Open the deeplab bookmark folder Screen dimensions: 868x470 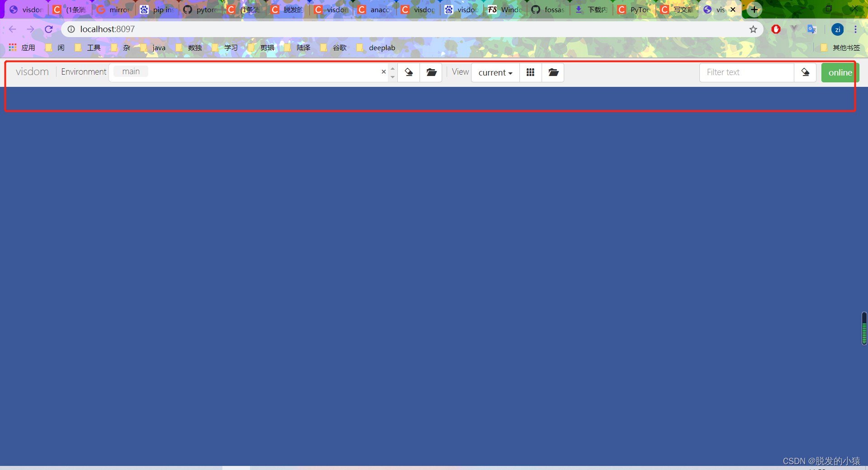pos(376,47)
